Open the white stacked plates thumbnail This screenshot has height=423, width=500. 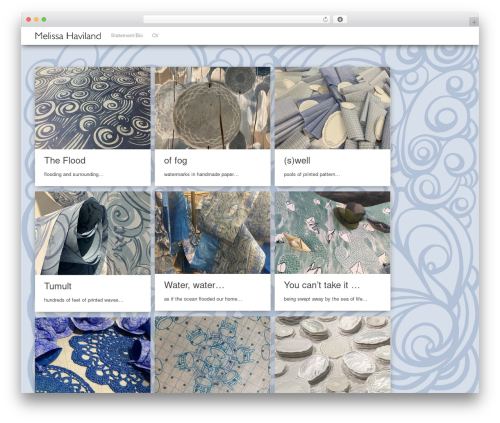point(333,355)
